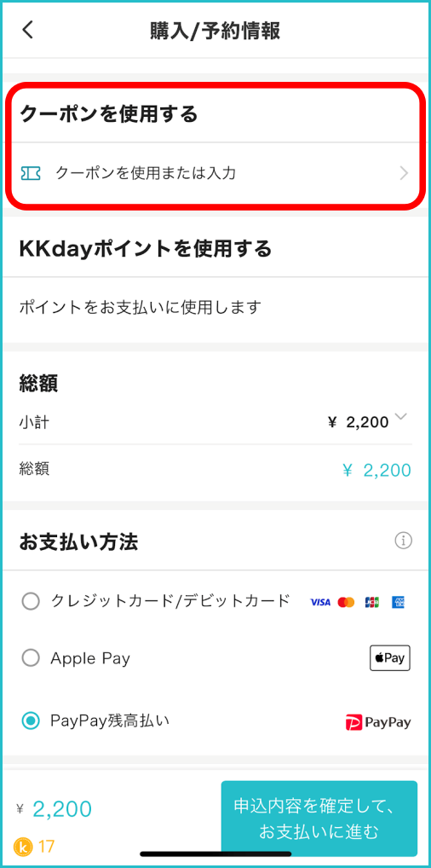Tap the Apple Pay badge icon
The image size is (431, 868).
point(389,658)
